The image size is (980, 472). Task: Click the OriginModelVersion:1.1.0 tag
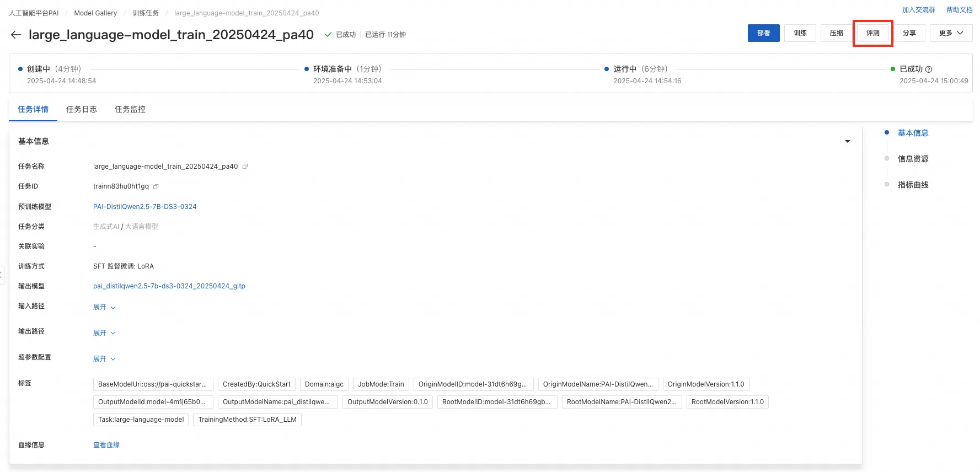[x=706, y=384]
